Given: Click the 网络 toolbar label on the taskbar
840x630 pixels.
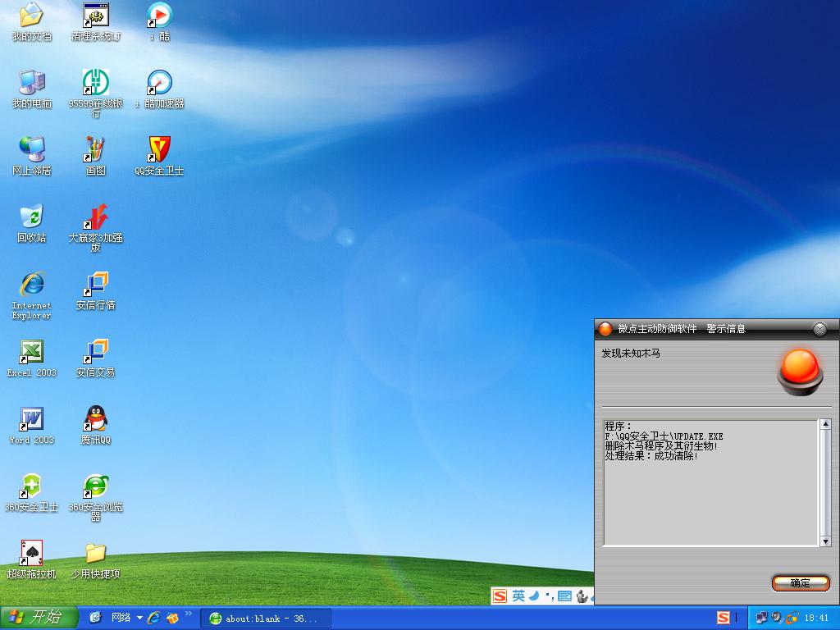Looking at the screenshot, I should (x=121, y=618).
